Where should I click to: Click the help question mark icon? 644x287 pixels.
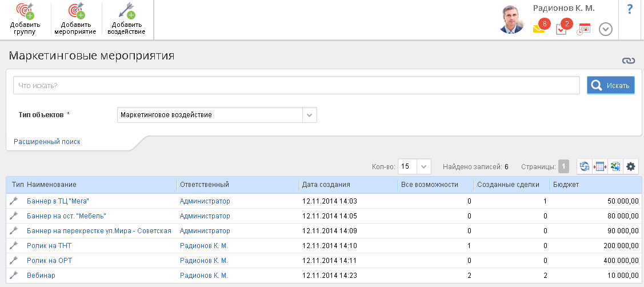click(630, 9)
